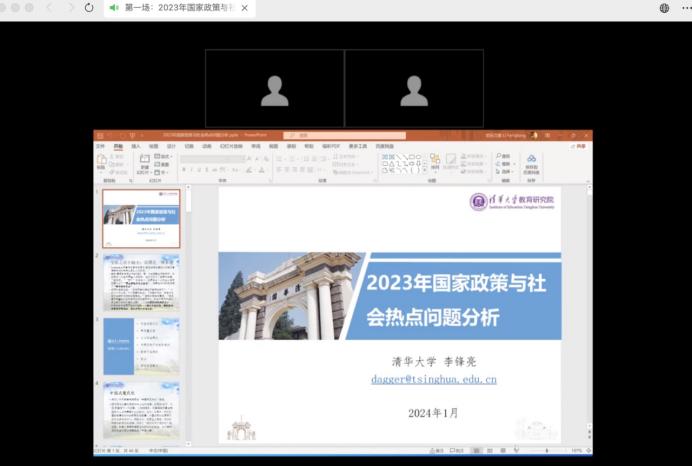Switch to Reading view icon
The width and height of the screenshot is (692, 466).
click(503, 451)
